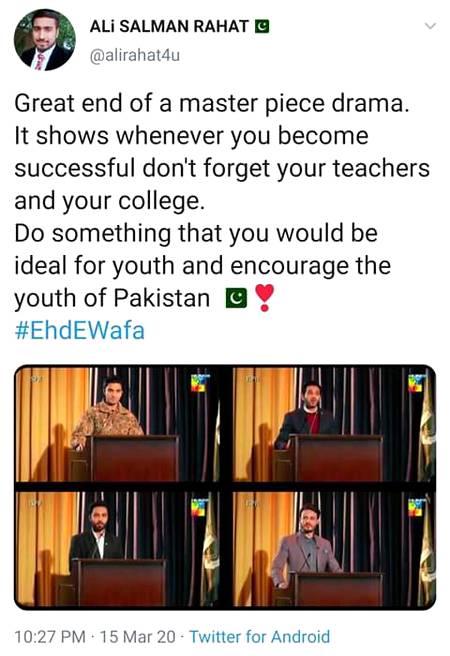The width and height of the screenshot is (450, 656).
Task: Open the #EhdEWafa hashtag
Action: pyautogui.click(x=79, y=331)
